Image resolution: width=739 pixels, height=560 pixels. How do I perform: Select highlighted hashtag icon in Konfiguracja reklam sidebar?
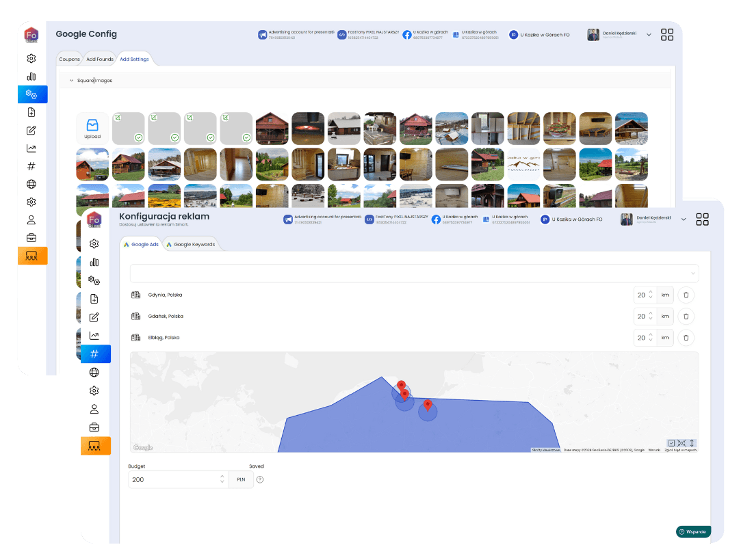click(95, 354)
